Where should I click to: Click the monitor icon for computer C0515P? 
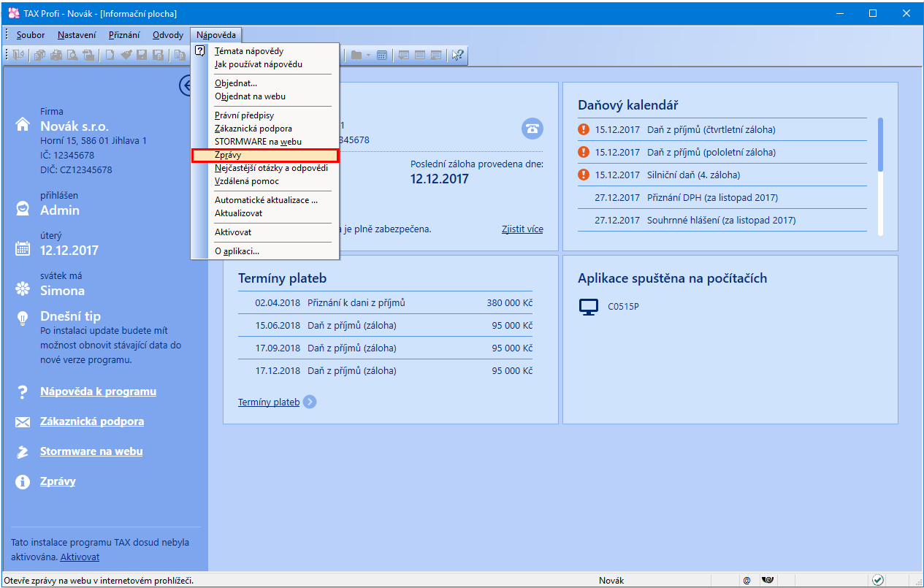[589, 307]
